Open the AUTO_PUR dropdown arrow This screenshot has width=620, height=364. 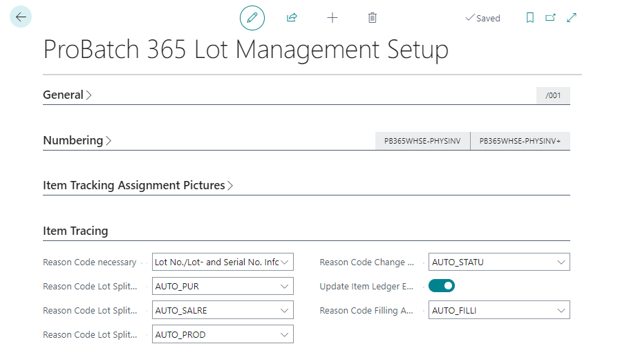click(x=284, y=287)
